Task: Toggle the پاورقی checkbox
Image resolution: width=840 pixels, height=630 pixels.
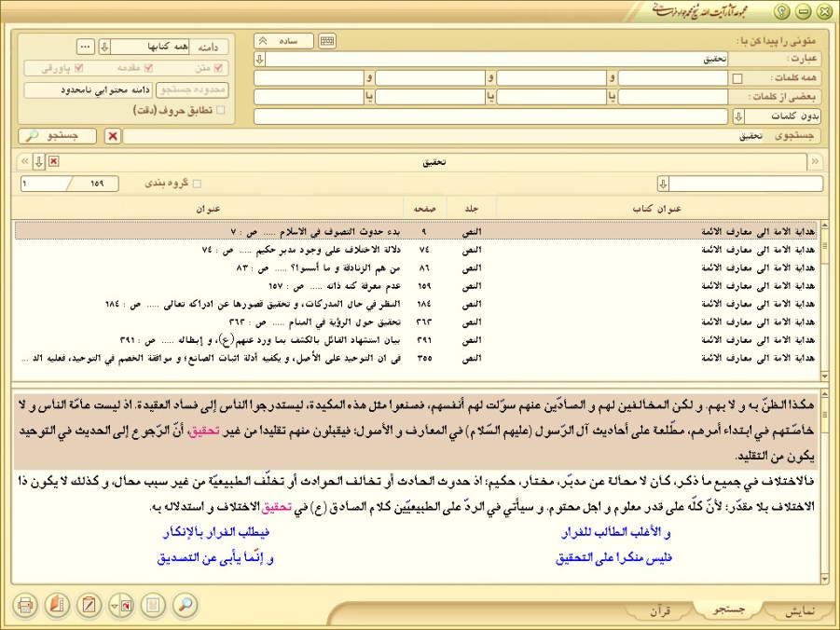Action: (x=78, y=68)
